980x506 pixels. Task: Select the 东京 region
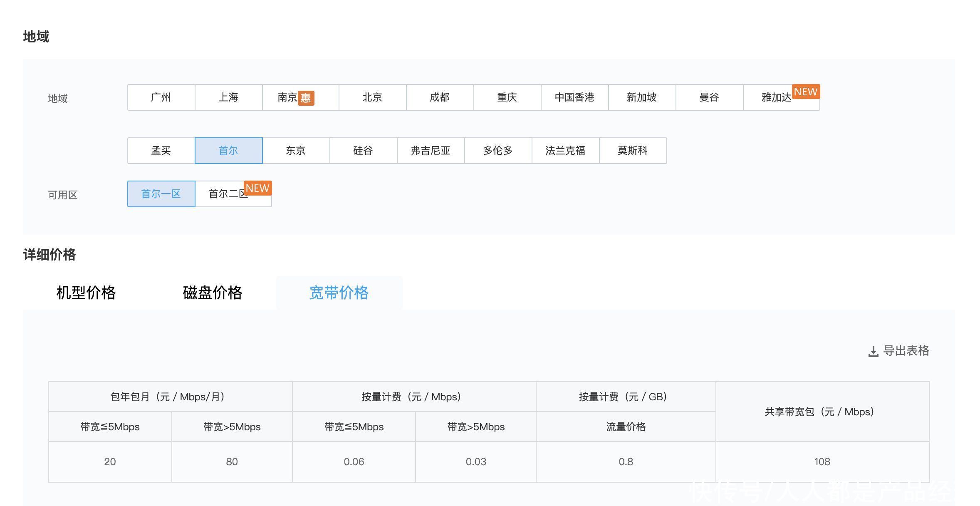[x=296, y=151]
